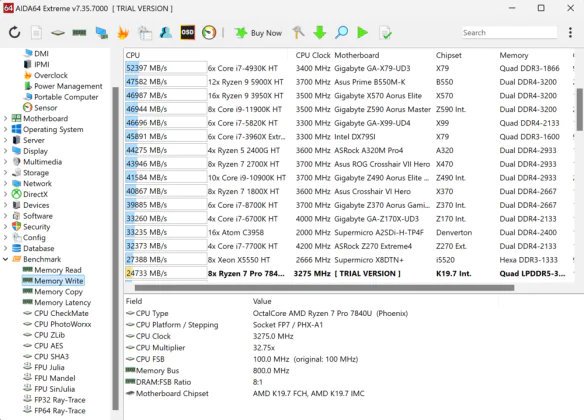Viewport: 584px width, 420px height.
Task: Select the 12x Ryzen 9 5900X HT row
Action: [349, 82]
